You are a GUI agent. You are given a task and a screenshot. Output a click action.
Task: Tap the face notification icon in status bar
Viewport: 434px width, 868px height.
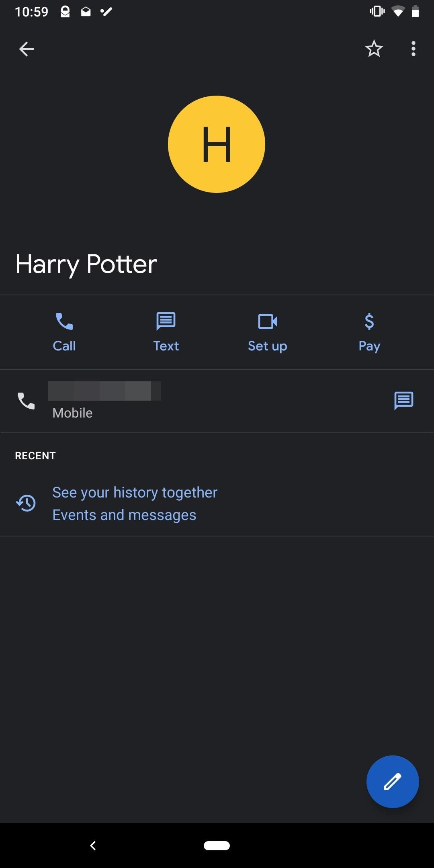point(65,12)
